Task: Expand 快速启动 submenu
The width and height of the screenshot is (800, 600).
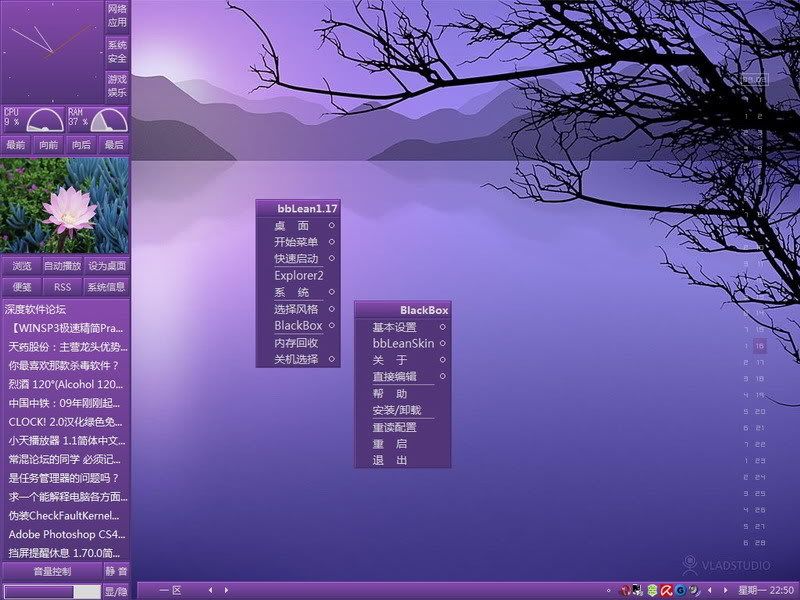Action: tap(298, 259)
